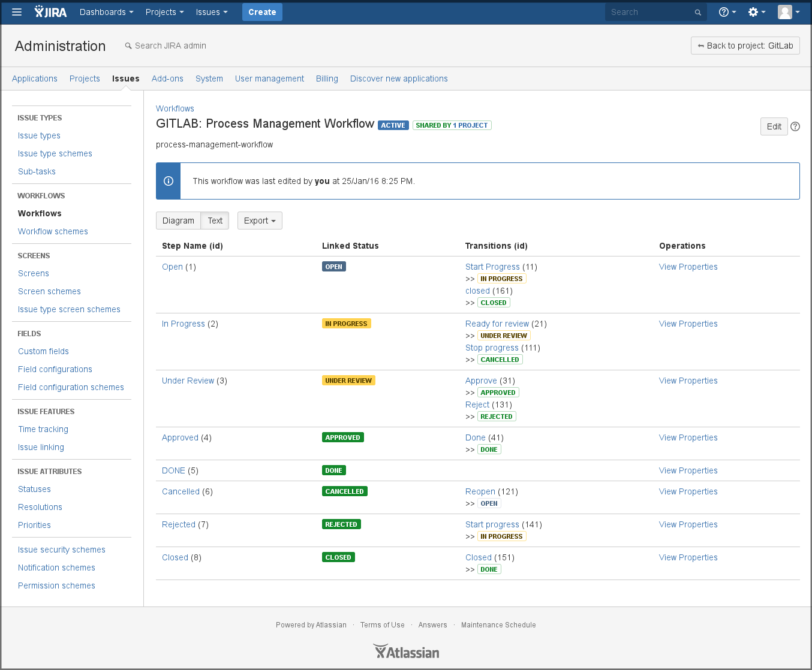Viewport: 812px width, 670px height.
Task: Click the help icon beside Edit button
Action: (x=795, y=126)
